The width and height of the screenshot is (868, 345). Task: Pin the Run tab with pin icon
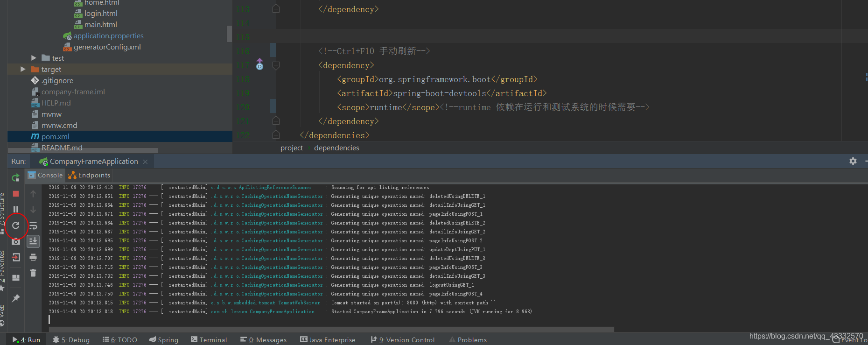pos(16,298)
